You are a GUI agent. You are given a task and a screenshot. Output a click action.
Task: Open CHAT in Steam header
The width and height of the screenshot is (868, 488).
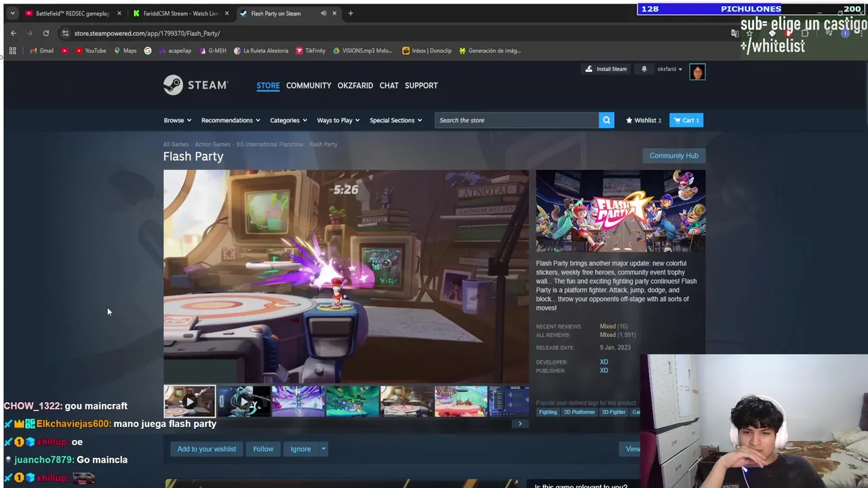pyautogui.click(x=389, y=85)
